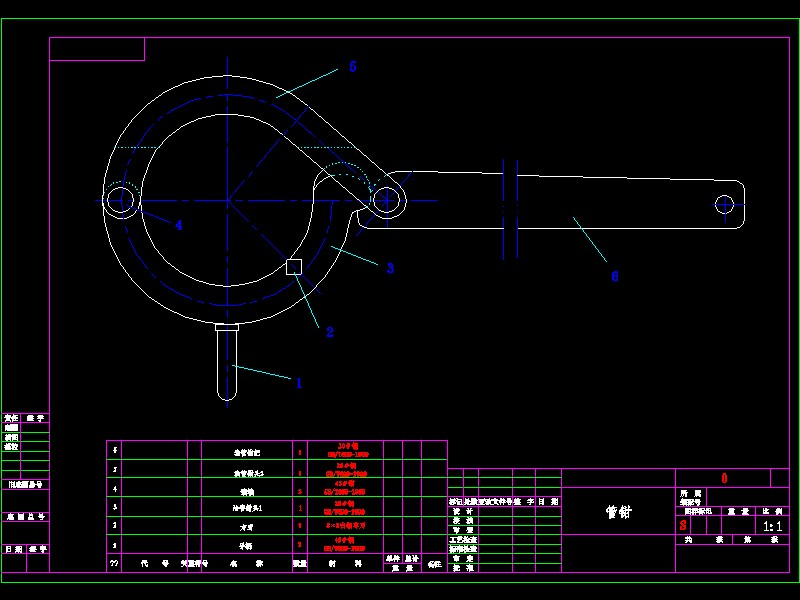The height and width of the screenshot is (600, 800).
Task: Click the 批准 row label
Action: point(463,567)
